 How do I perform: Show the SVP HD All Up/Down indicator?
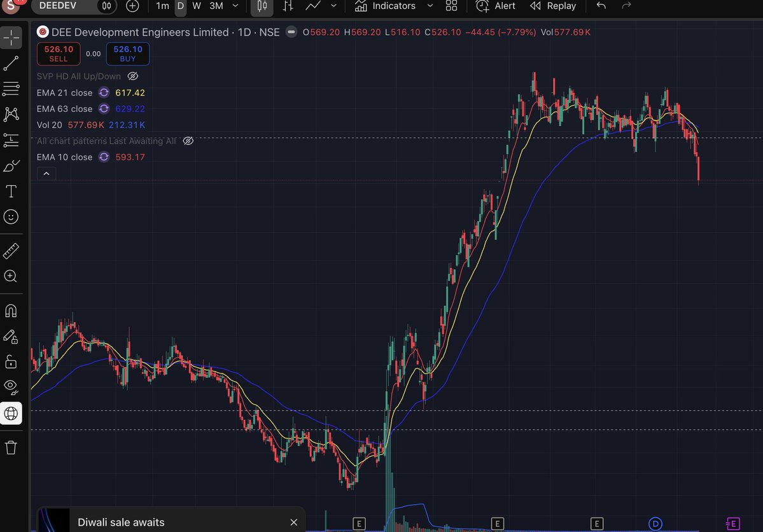coord(133,76)
